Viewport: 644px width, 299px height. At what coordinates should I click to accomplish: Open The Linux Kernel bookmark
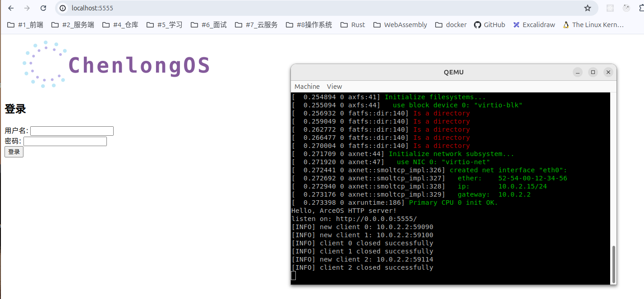593,25
